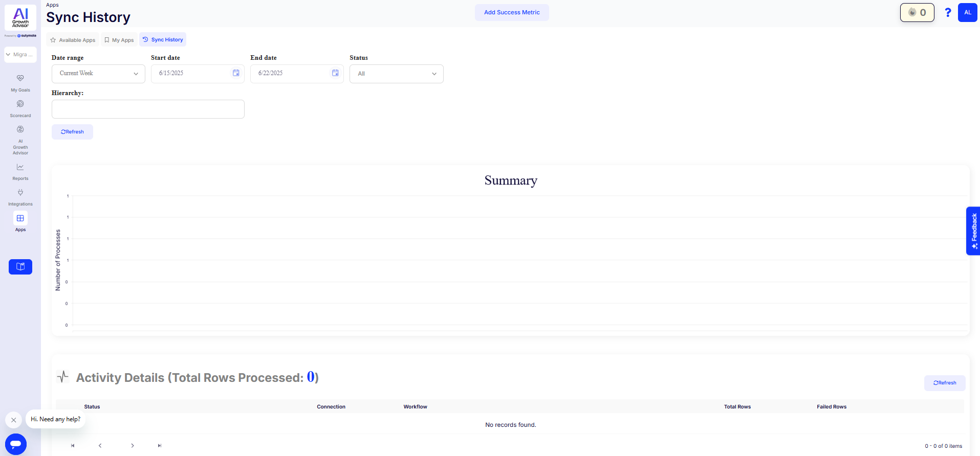Expand the Migra workspace selector
The width and height of the screenshot is (980, 456).
(x=20, y=55)
